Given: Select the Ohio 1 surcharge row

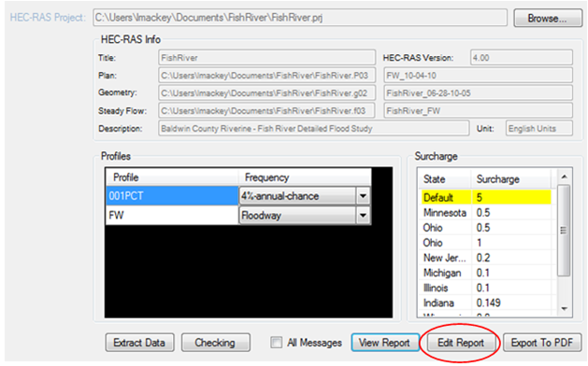Looking at the screenshot, I should click(486, 243).
